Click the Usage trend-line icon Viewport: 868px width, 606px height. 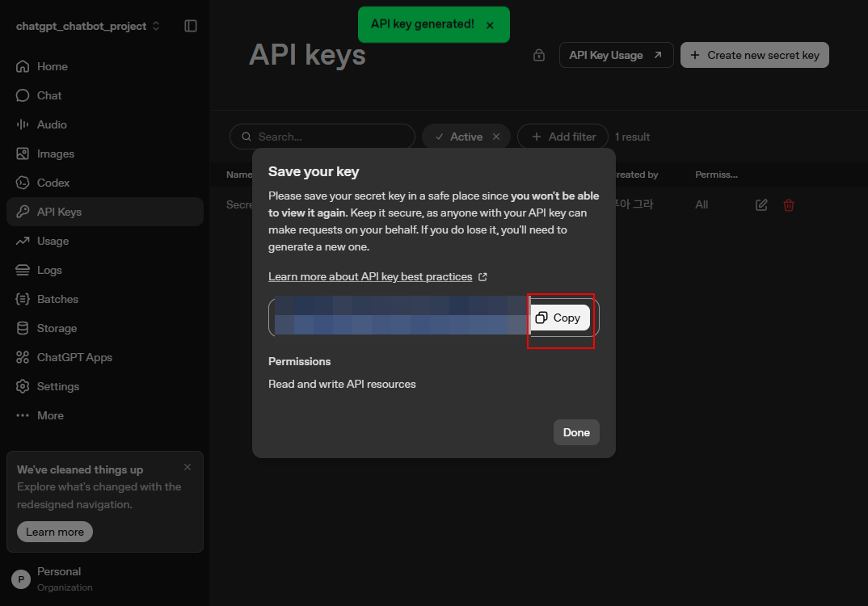click(x=23, y=241)
